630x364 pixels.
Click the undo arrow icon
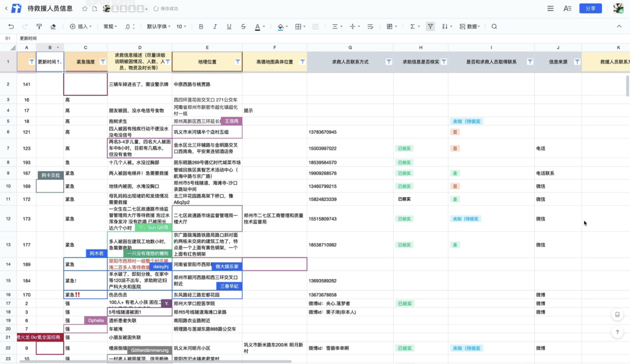click(11, 26)
